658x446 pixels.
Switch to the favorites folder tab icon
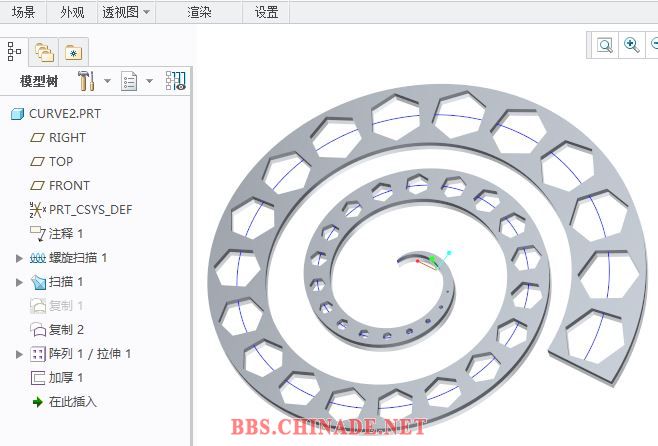[73, 52]
